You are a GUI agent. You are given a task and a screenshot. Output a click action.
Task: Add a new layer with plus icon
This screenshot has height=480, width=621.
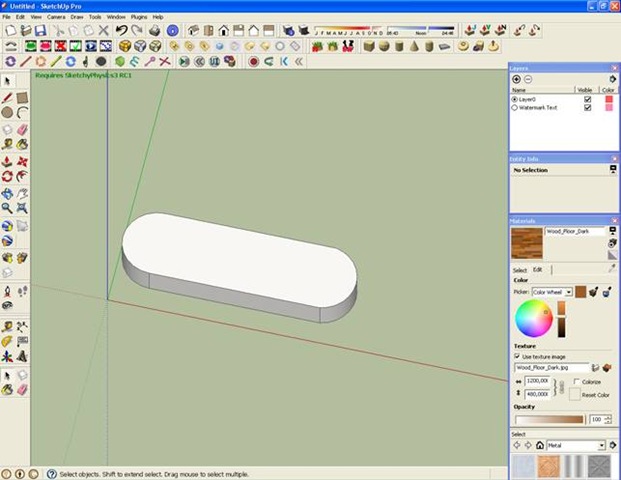click(x=516, y=79)
